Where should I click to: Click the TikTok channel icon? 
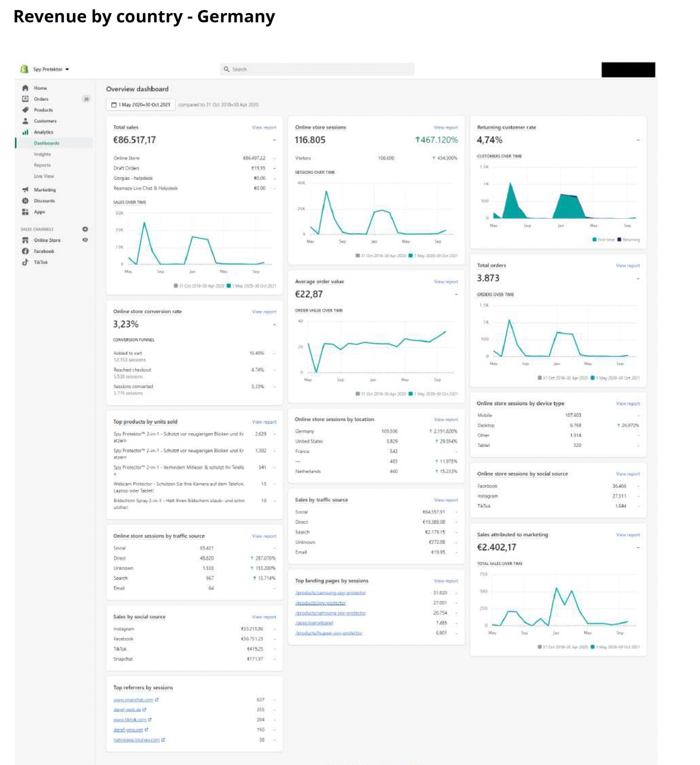tap(25, 262)
